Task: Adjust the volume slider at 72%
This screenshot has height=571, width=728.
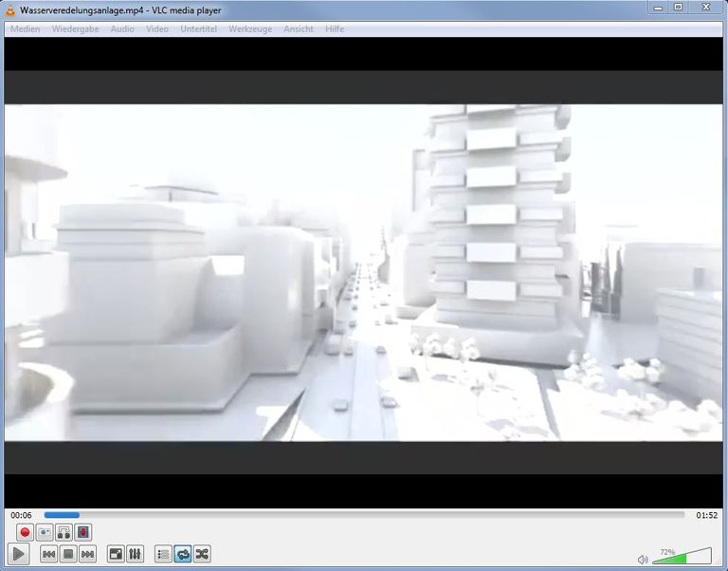Action: click(682, 556)
